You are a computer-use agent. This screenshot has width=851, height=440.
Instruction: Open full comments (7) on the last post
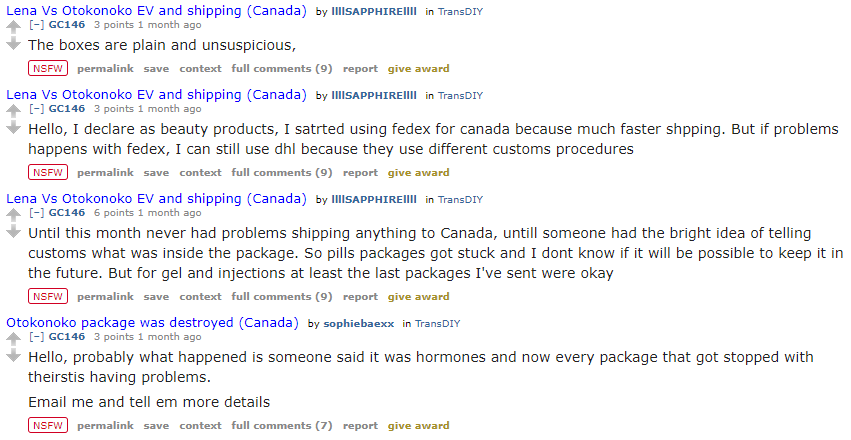click(x=282, y=426)
